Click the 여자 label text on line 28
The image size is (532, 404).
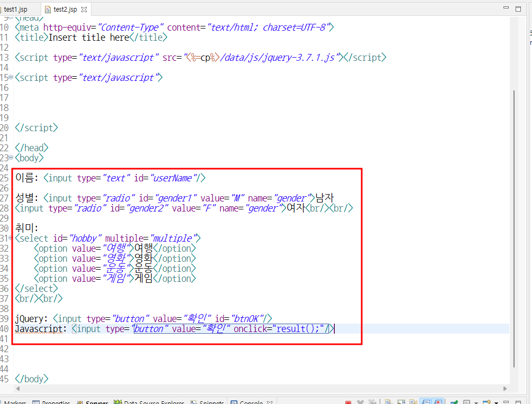point(296,208)
